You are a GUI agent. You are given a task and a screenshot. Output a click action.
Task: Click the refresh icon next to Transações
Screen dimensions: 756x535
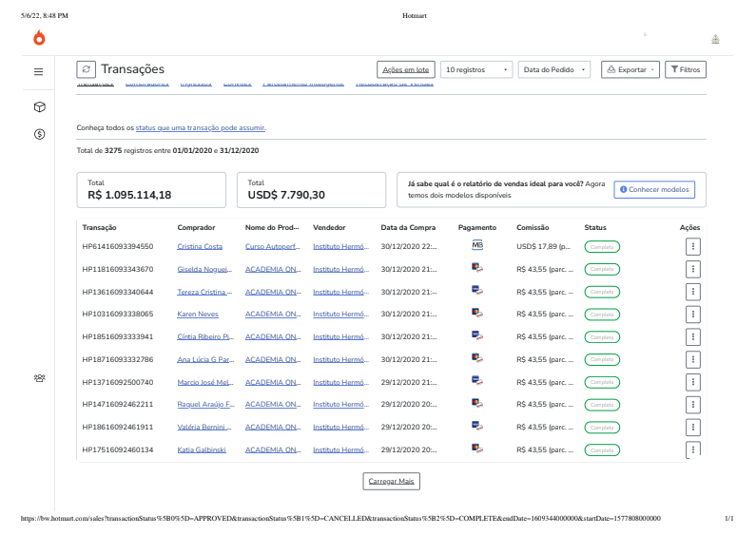point(87,69)
